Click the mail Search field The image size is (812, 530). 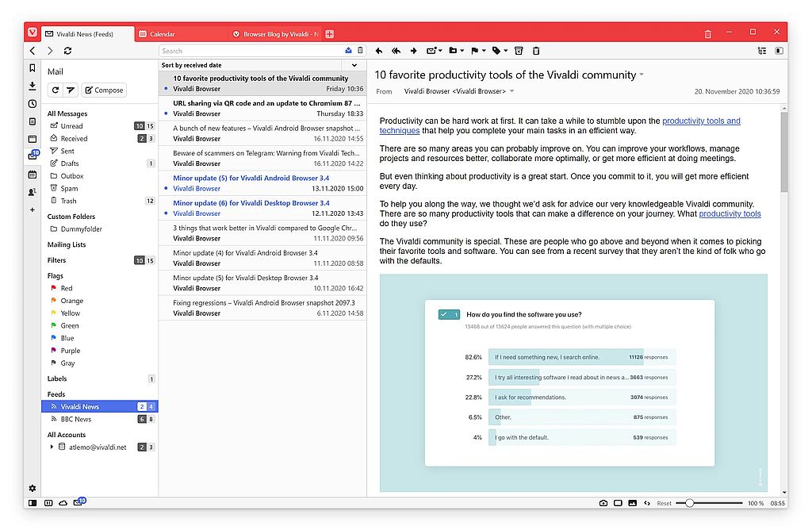251,51
